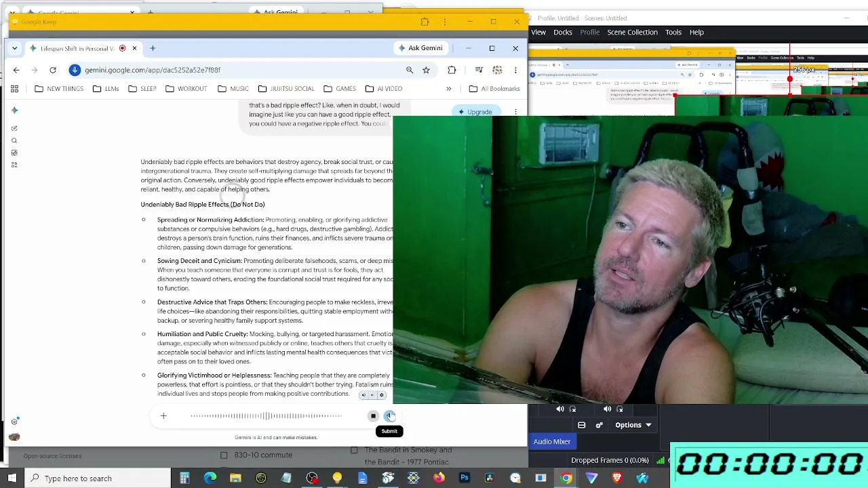Open the zoom magnifier in address bar
Screen dimensions: 868x488
click(x=410, y=70)
